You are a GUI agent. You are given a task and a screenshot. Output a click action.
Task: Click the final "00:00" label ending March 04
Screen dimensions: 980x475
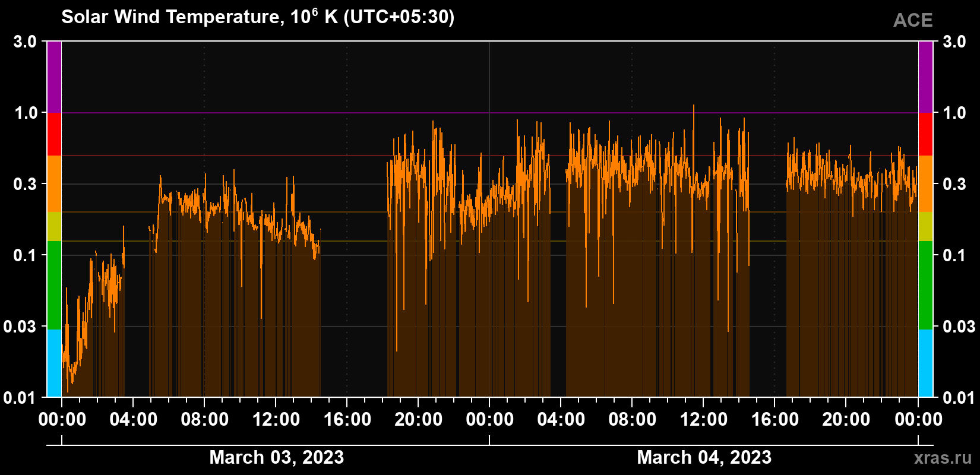[x=918, y=420]
